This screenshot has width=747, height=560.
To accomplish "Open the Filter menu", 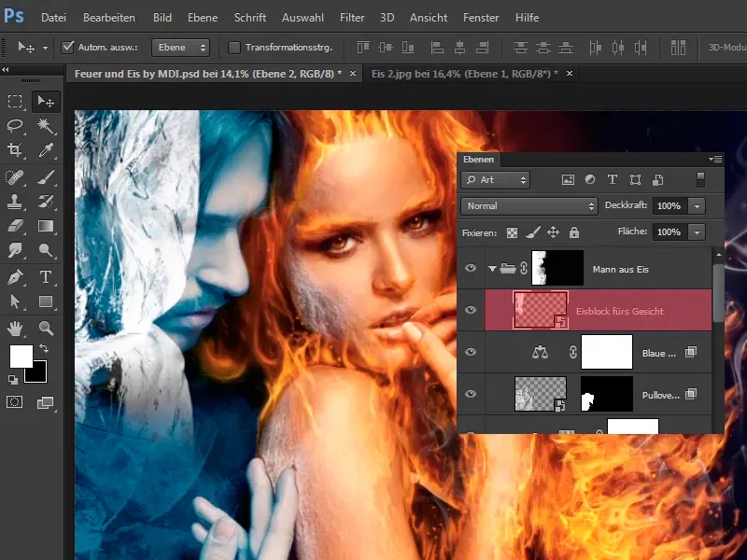I will point(352,18).
